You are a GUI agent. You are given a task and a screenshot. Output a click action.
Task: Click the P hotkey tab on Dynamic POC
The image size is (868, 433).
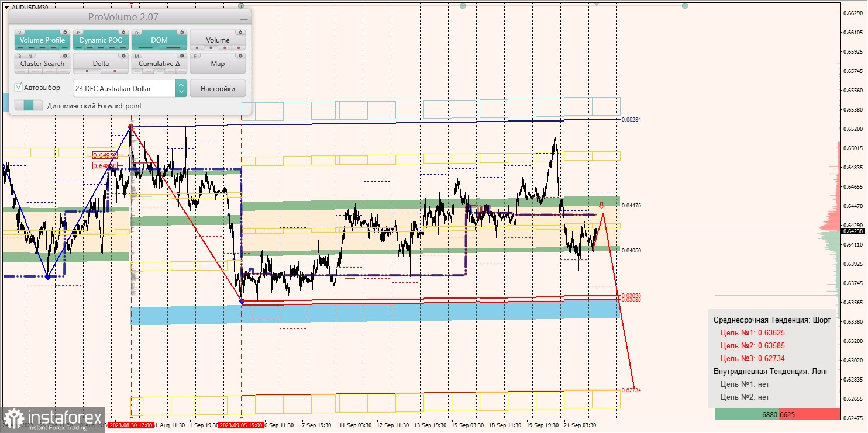[79, 33]
